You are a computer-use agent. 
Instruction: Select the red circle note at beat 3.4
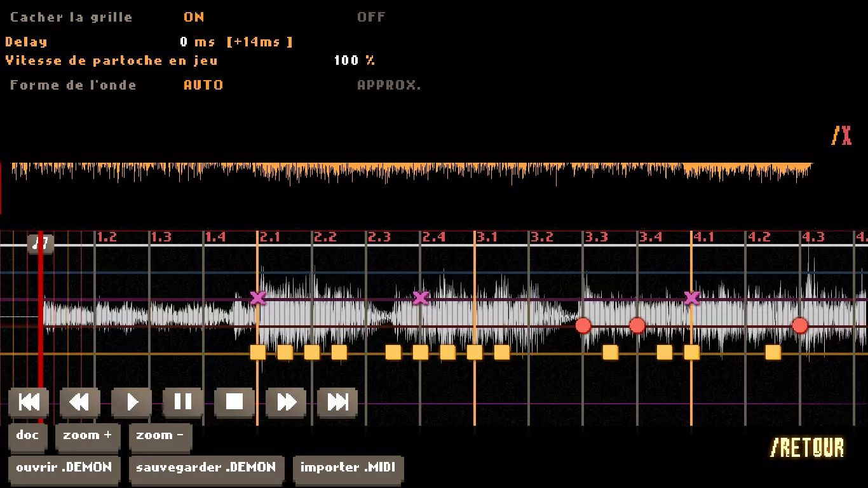(x=637, y=326)
